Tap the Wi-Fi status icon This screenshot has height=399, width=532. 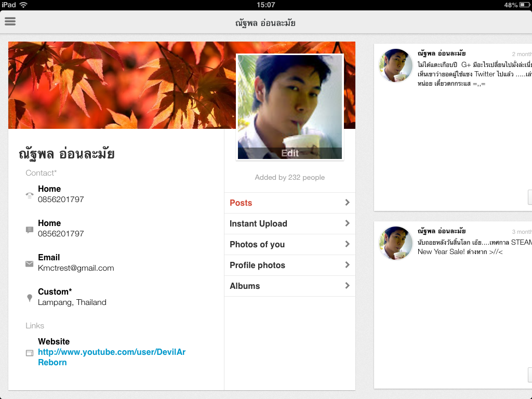[x=23, y=5]
